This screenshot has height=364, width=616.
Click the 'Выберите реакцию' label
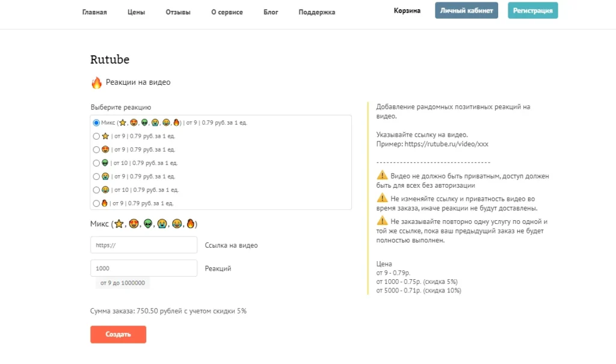pyautogui.click(x=121, y=107)
